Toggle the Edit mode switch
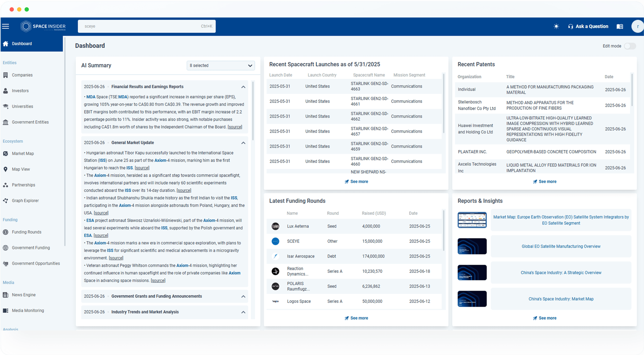Screen dimensions: 644x355 click(x=630, y=46)
